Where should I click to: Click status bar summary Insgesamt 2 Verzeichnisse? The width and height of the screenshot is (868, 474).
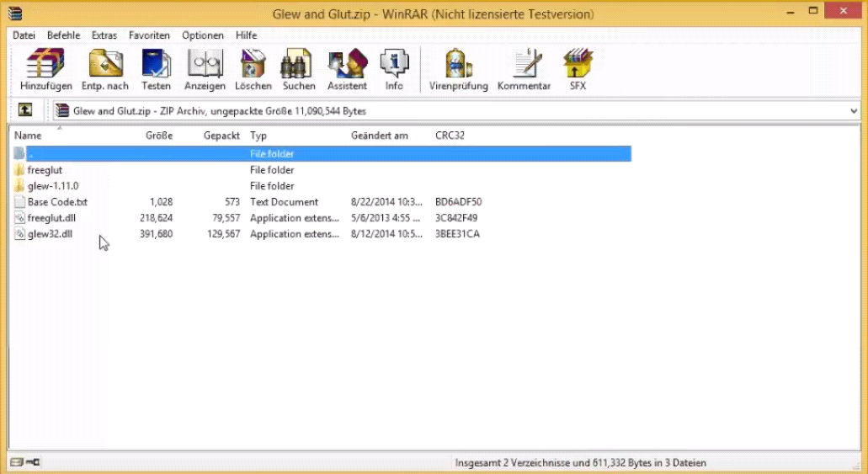pos(580,462)
